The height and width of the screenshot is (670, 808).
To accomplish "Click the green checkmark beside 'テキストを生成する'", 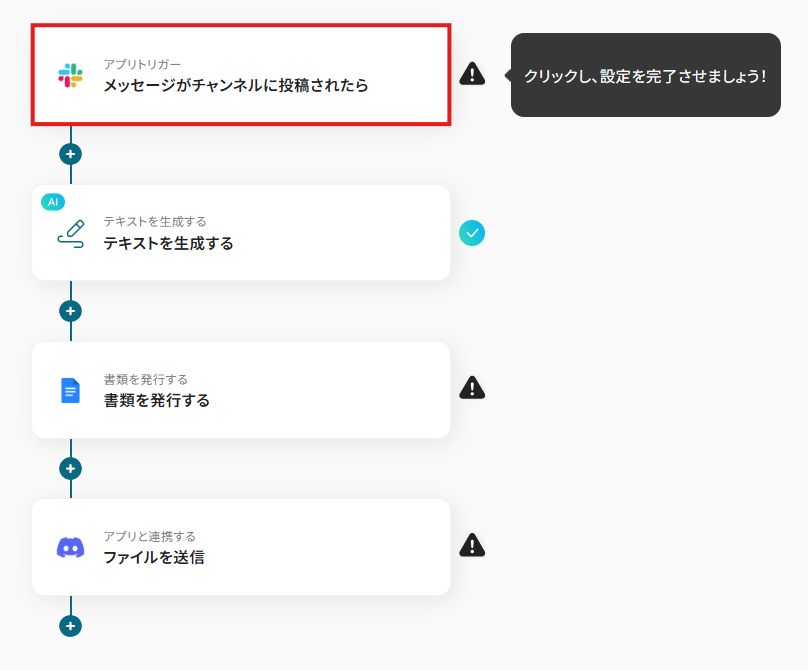I will click(472, 233).
